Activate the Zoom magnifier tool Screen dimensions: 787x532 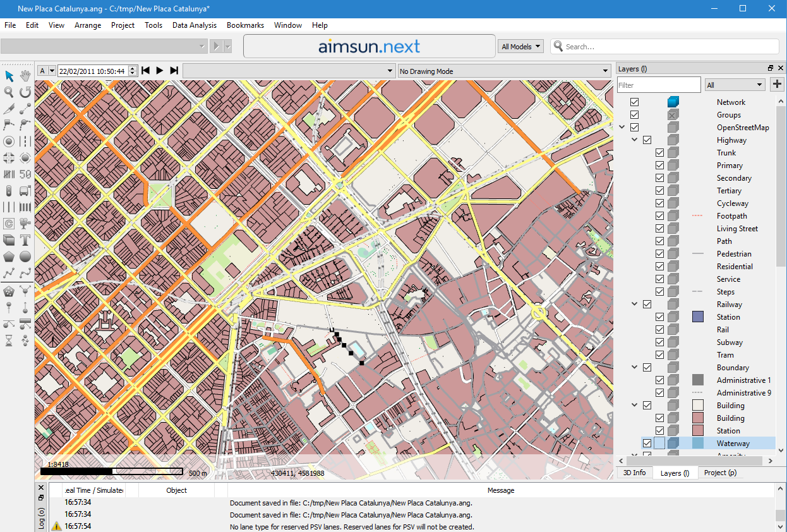pos(8,92)
